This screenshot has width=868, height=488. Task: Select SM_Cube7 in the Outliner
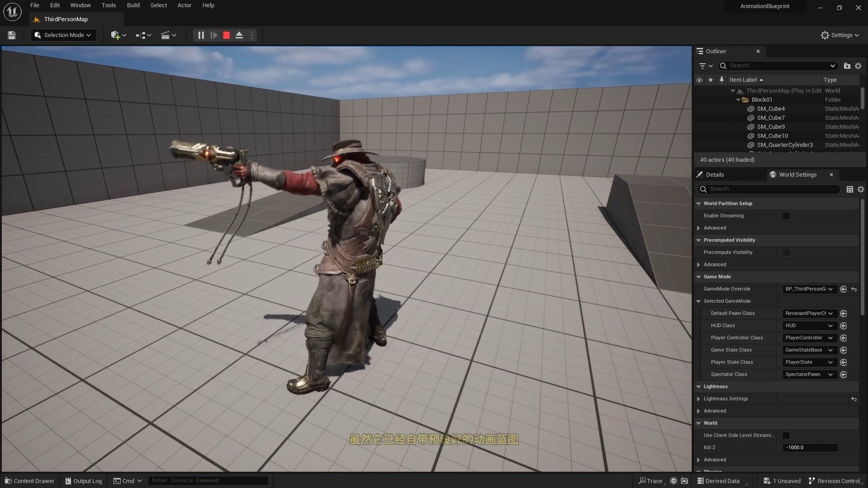[771, 118]
